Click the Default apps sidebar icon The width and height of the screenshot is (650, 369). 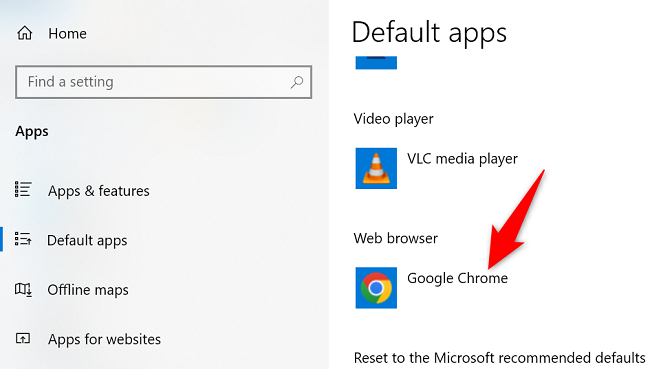click(x=23, y=239)
